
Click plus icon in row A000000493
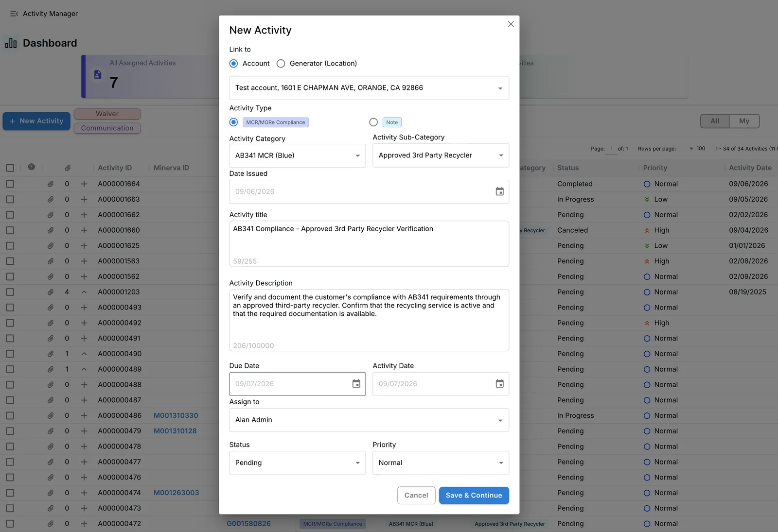point(84,308)
